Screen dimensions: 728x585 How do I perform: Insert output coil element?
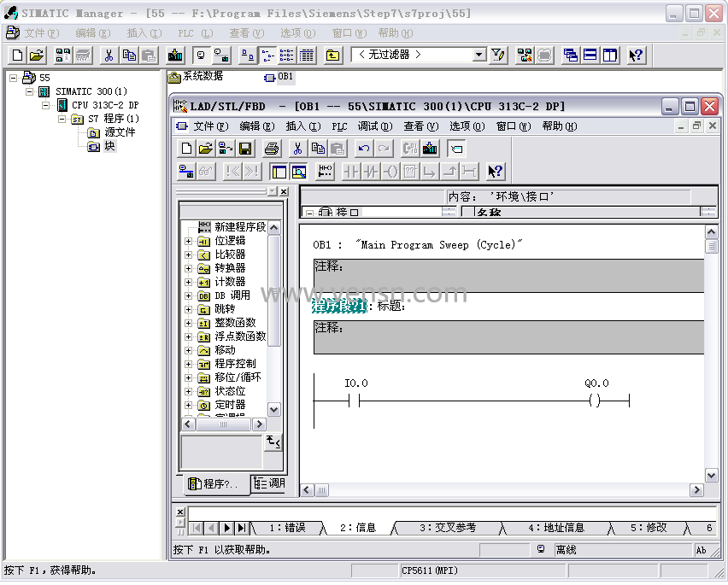391,173
